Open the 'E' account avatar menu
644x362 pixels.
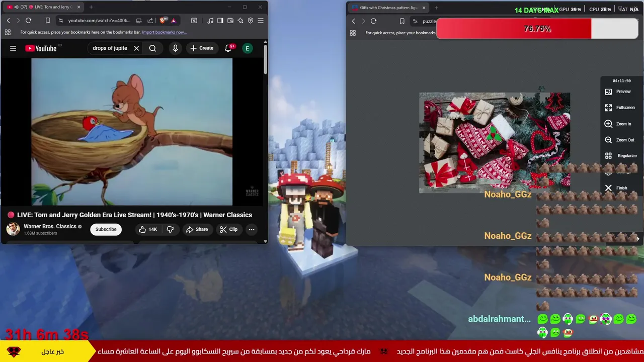pos(247,48)
